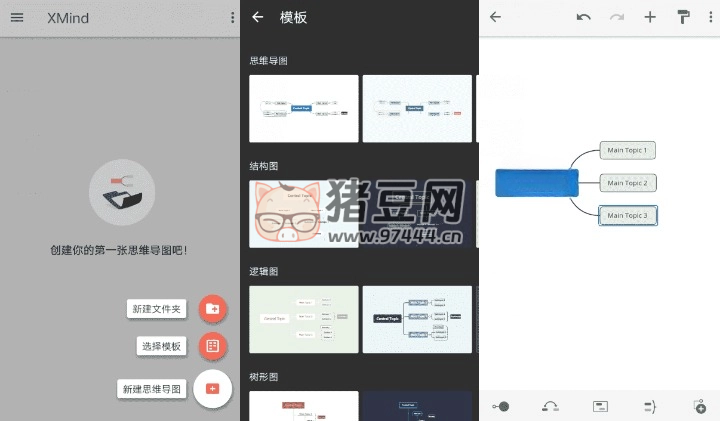
Task: Open the XMind hamburger navigation menu
Action: click(17, 18)
